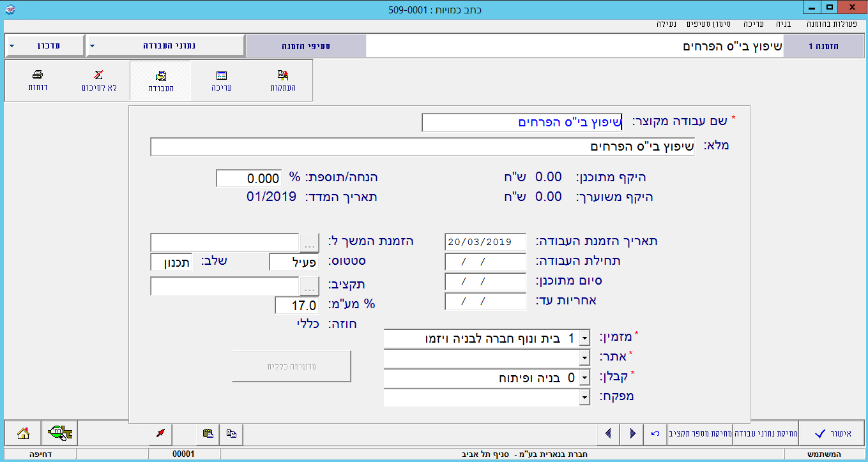This screenshot has height=462, width=868.
Task: Expand the מזמין dropdown list
Action: pyautogui.click(x=584, y=339)
